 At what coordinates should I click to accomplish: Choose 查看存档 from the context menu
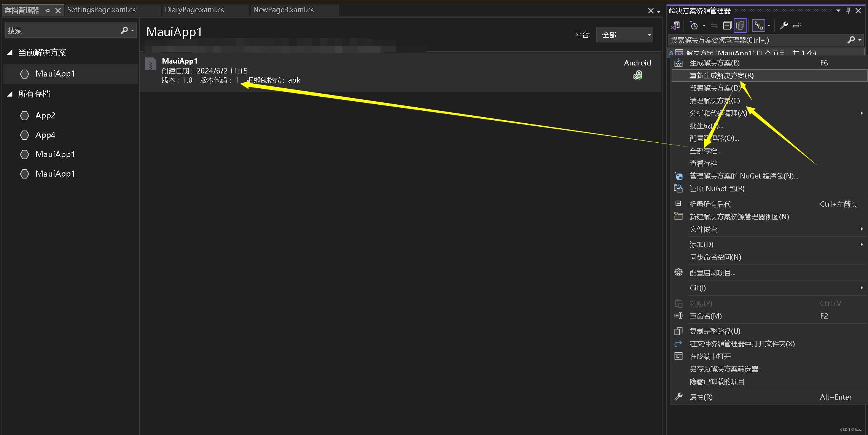coord(769,163)
